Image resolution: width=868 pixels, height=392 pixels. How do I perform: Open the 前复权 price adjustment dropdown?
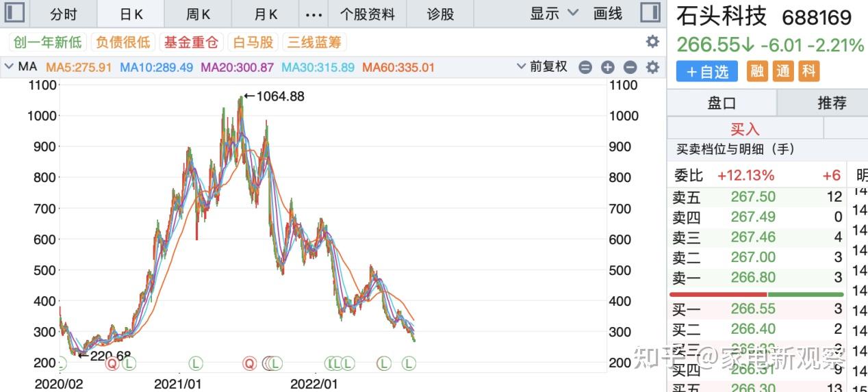point(542,67)
